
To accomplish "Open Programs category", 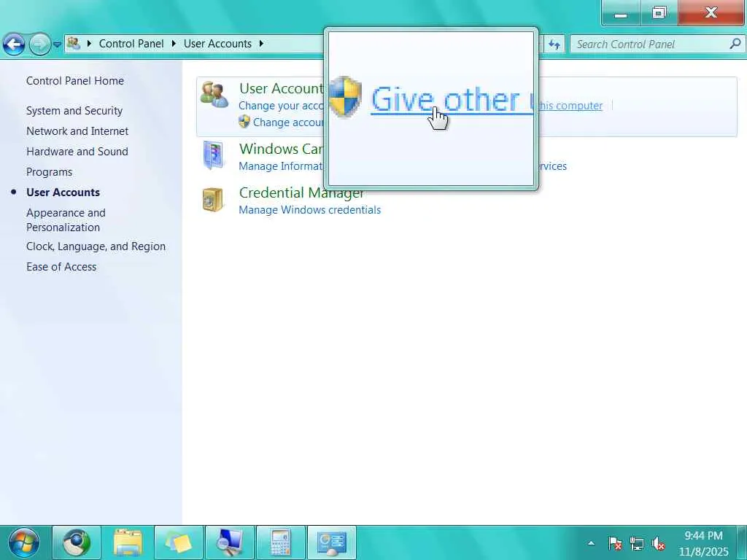I will coord(49,172).
